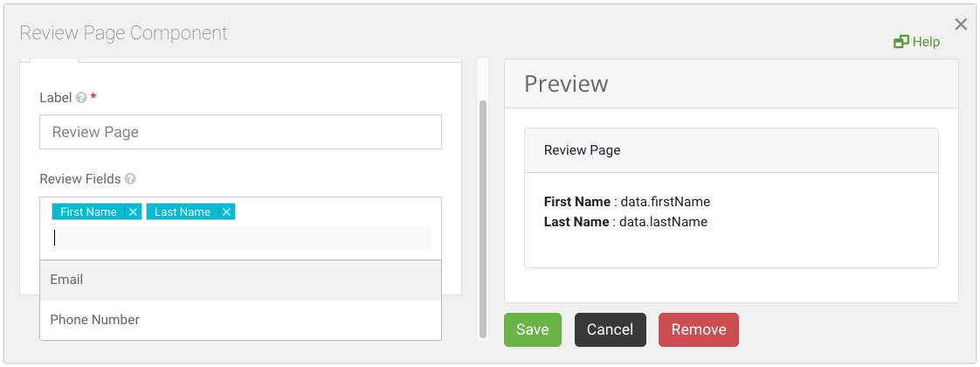
Task: Click the settings panel vertical scrollbar
Action: (x=483, y=218)
